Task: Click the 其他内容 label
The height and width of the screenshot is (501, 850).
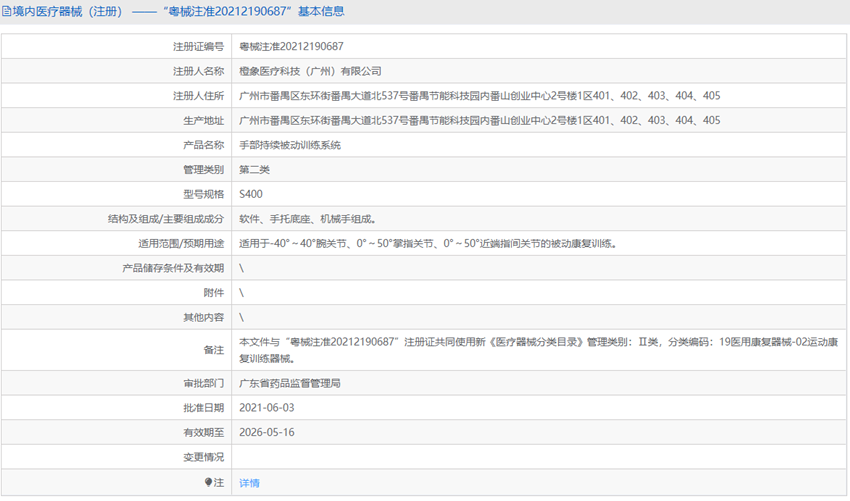Action: (x=203, y=317)
